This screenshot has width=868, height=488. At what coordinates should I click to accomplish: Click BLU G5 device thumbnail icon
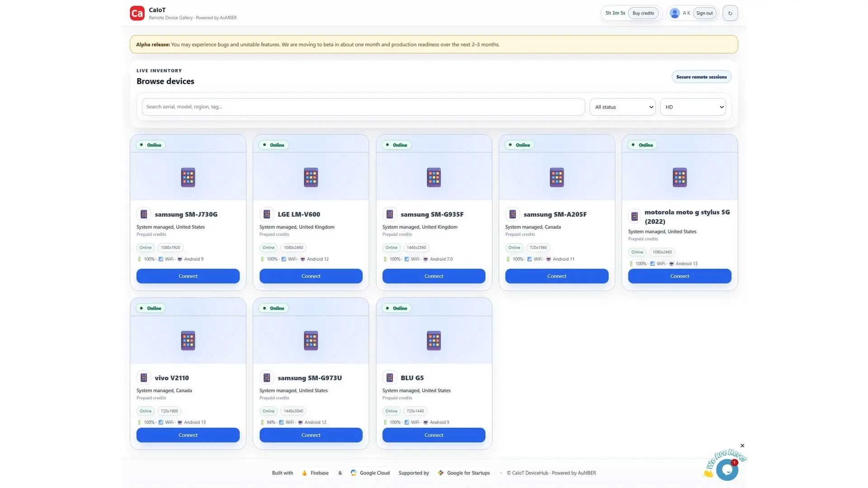coord(434,341)
